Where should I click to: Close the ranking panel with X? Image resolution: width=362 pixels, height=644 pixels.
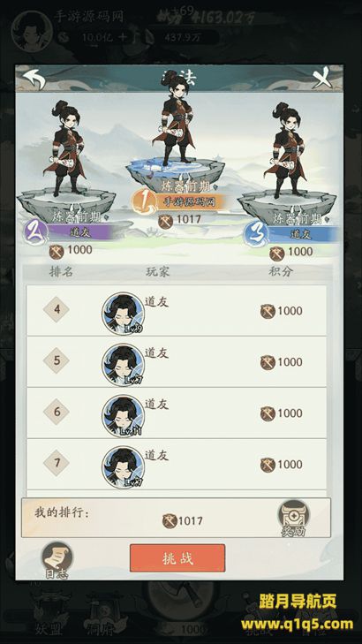coord(321,79)
